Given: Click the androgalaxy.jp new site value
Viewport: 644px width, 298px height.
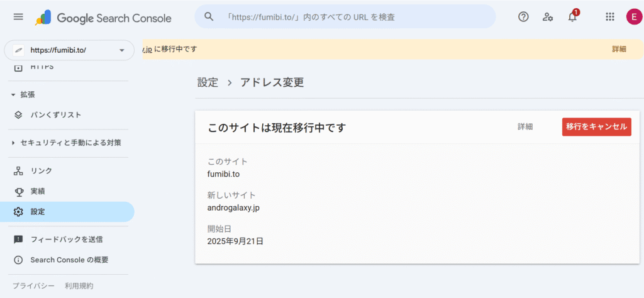Looking at the screenshot, I should pyautogui.click(x=234, y=207).
